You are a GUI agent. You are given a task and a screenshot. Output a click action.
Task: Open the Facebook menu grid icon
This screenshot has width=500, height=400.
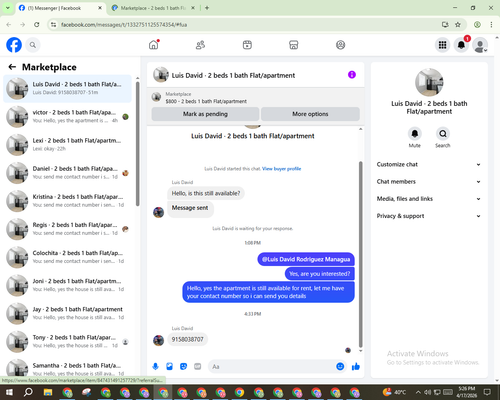[x=442, y=45]
